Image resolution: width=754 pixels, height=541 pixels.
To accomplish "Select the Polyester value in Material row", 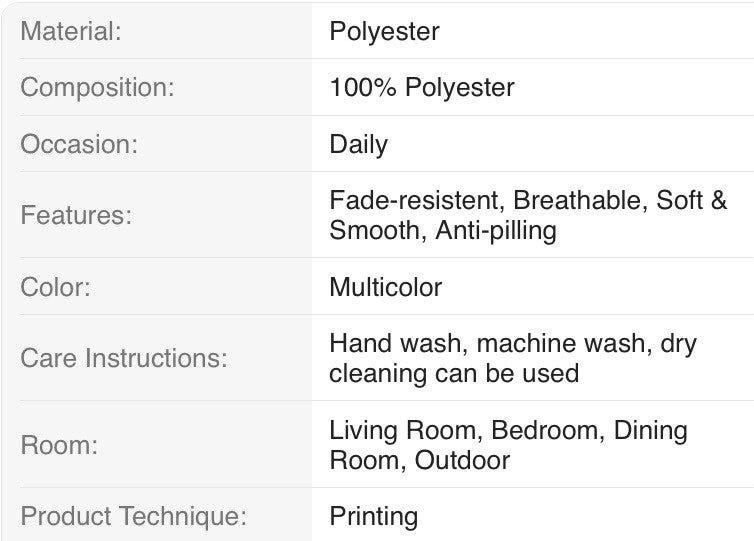I will click(x=384, y=31).
